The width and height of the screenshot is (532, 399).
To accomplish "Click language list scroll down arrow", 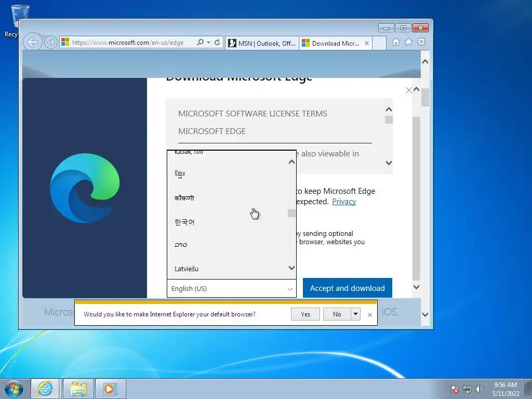I will [x=291, y=268].
